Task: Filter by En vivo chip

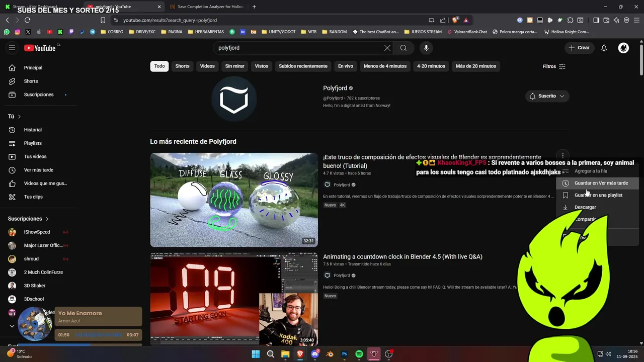Action: (x=345, y=66)
